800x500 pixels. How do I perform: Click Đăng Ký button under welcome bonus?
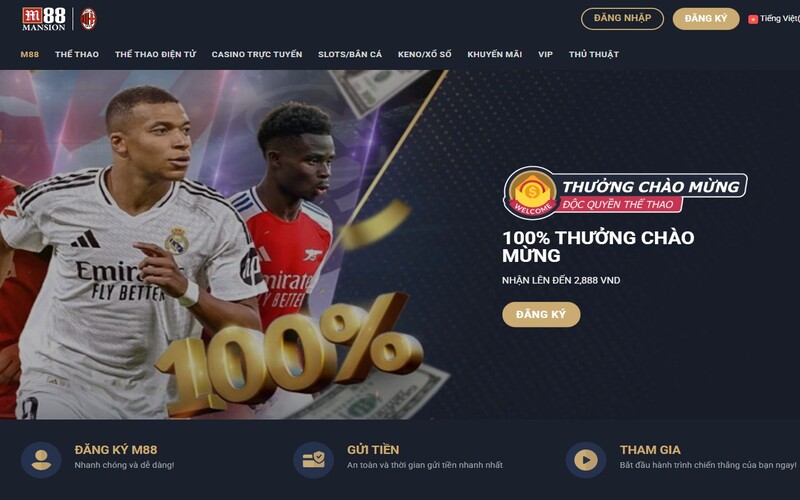[x=541, y=314]
